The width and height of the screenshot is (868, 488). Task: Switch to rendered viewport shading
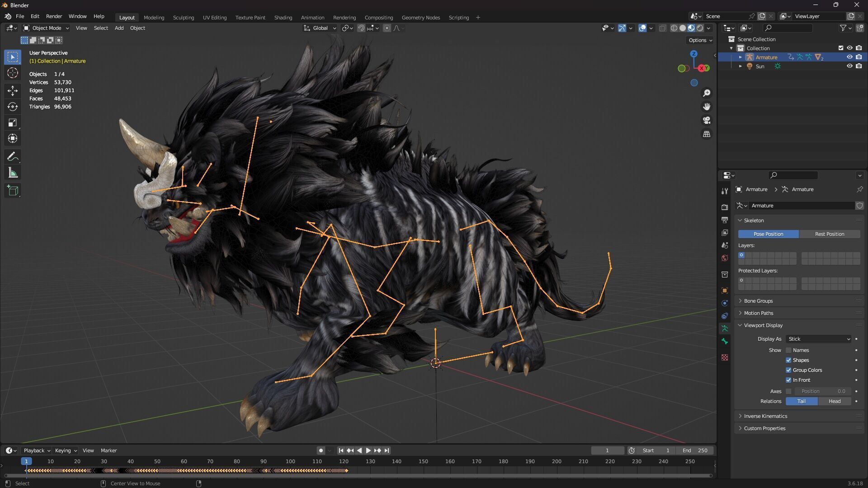[x=700, y=28]
